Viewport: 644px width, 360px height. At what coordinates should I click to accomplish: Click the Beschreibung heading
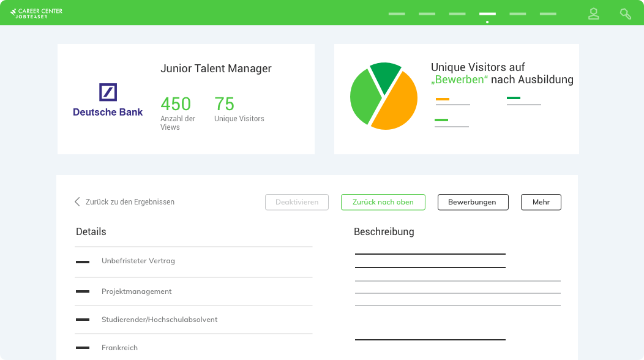(384, 232)
